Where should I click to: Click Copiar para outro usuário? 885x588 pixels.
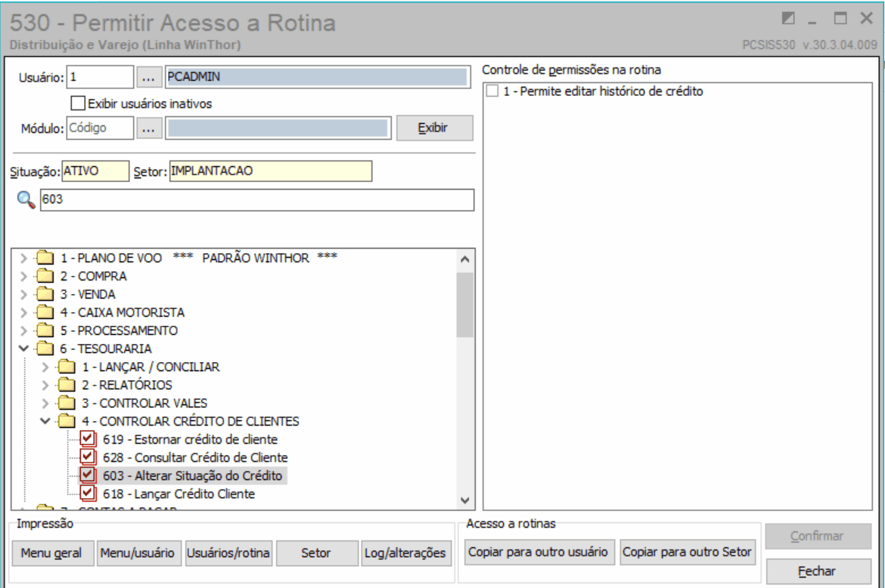[539, 552]
